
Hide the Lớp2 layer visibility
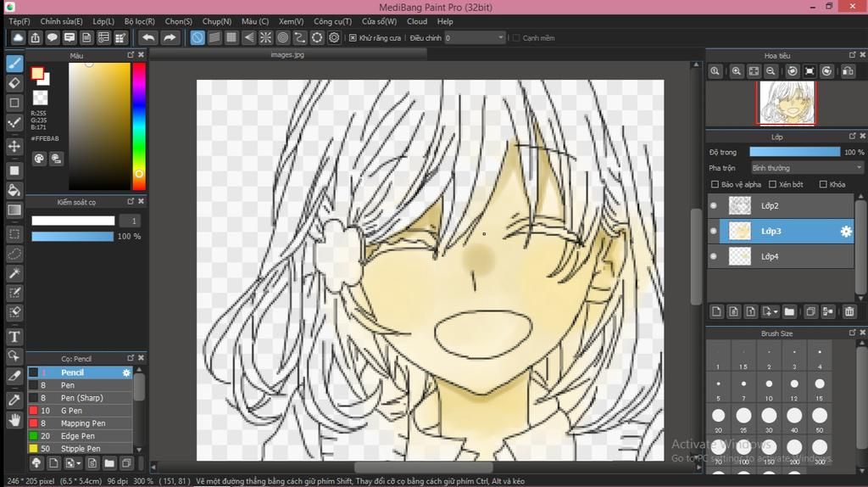tap(714, 205)
